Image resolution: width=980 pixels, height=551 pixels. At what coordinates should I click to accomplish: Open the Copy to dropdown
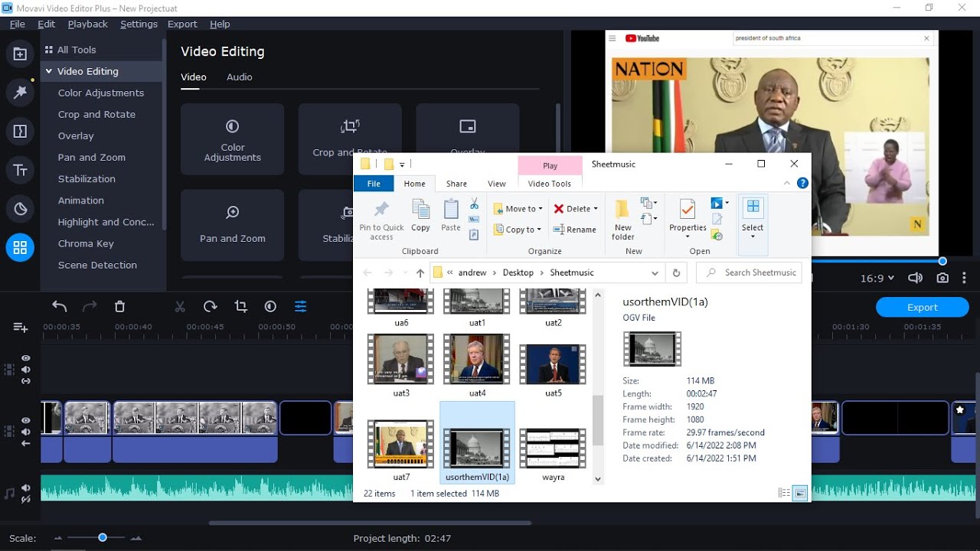[518, 230]
